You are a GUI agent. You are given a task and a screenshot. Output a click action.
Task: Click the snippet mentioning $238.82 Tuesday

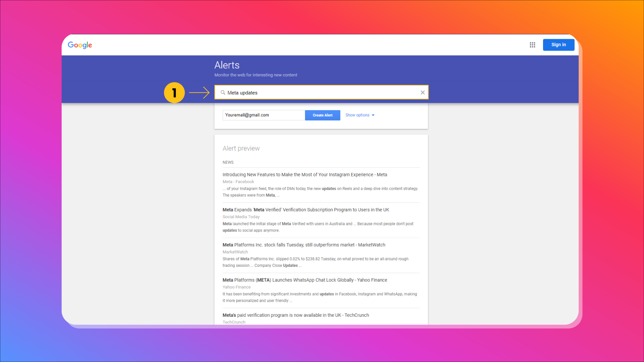(315, 262)
